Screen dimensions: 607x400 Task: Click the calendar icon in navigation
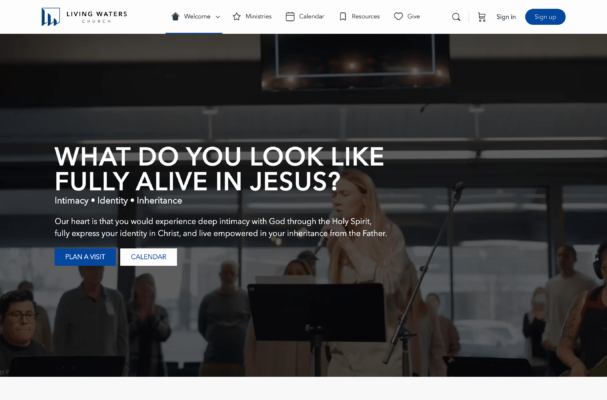click(x=290, y=17)
